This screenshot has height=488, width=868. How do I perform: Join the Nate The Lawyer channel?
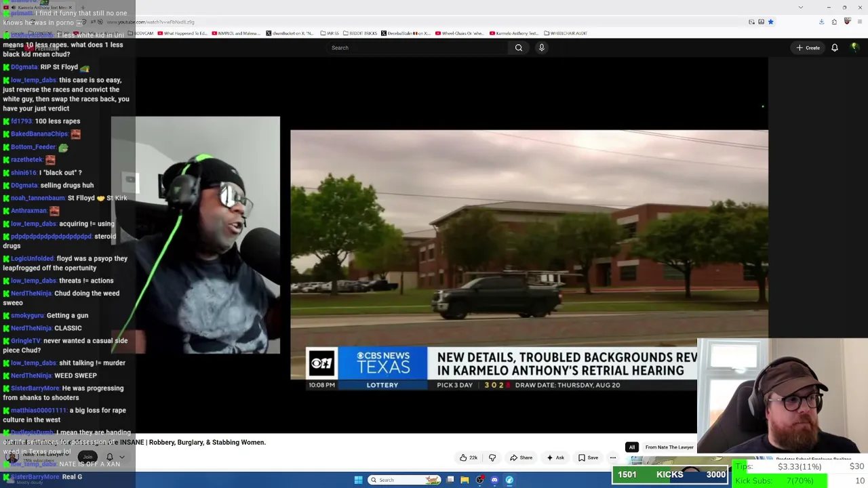pyautogui.click(x=87, y=457)
